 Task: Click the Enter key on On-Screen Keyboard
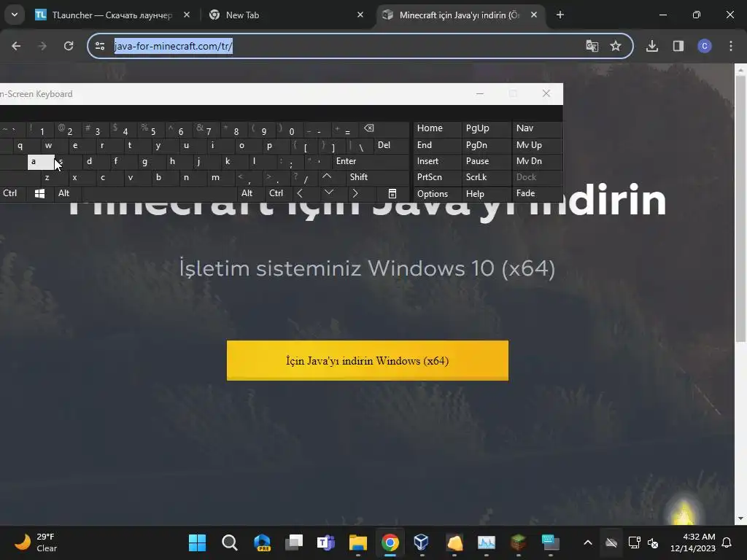371,161
